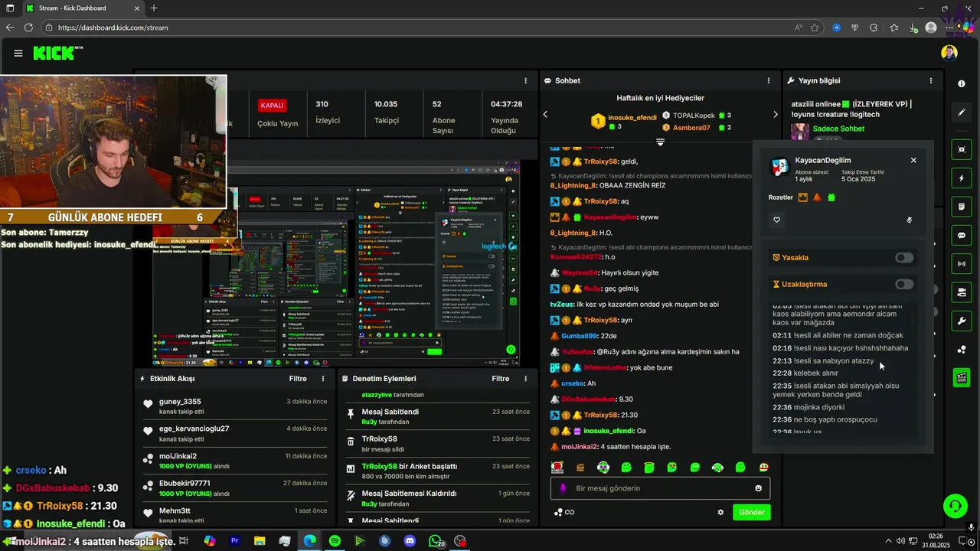Screen dimensions: 980x551
Task: Open stream stats panel three-dot menu
Action: coord(525,80)
